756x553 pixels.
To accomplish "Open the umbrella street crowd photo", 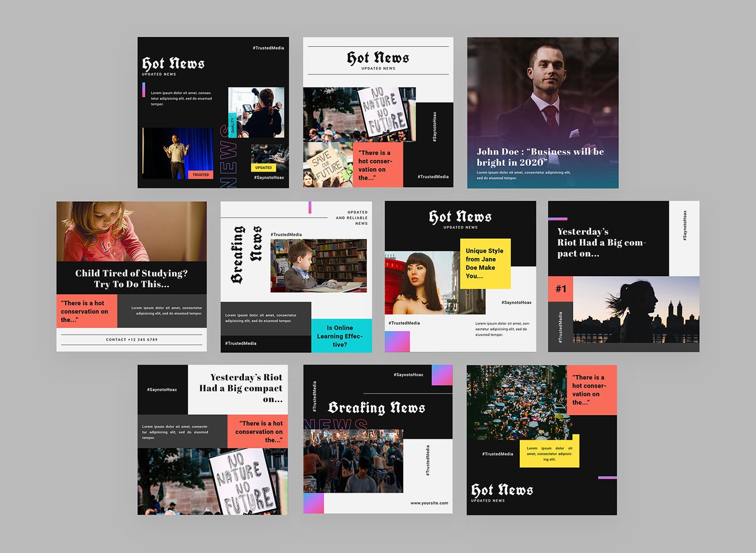I will tap(517, 402).
